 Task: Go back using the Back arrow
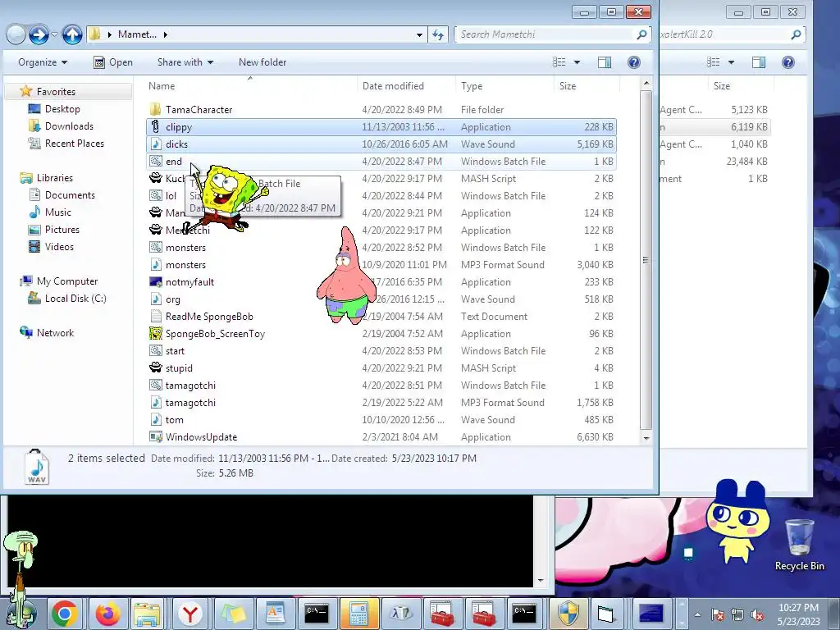click(16, 34)
